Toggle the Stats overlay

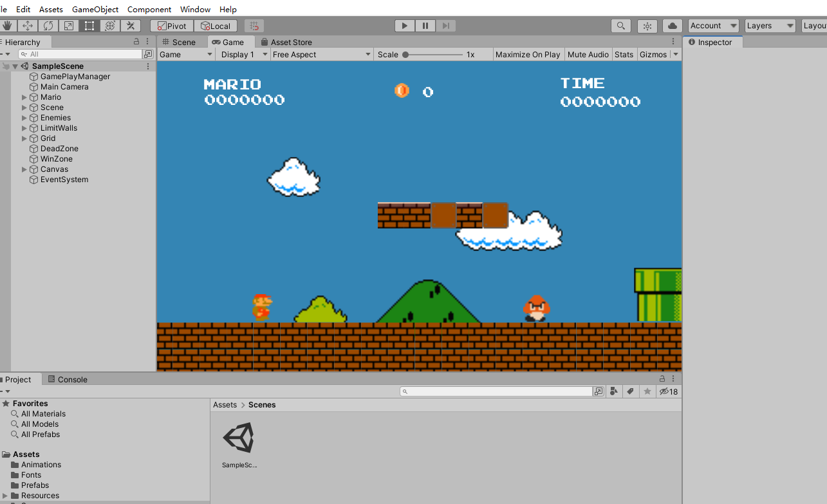(x=624, y=55)
